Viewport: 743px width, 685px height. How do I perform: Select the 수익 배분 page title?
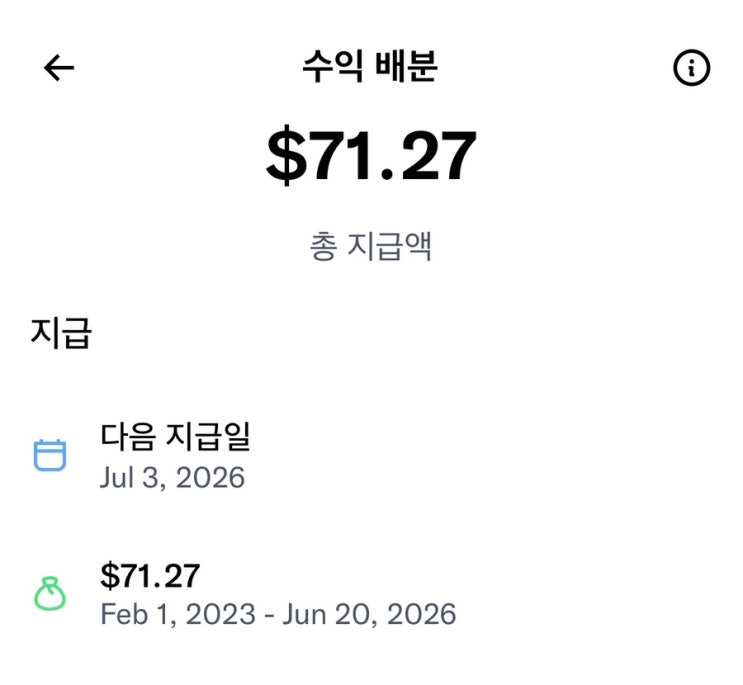tap(370, 66)
